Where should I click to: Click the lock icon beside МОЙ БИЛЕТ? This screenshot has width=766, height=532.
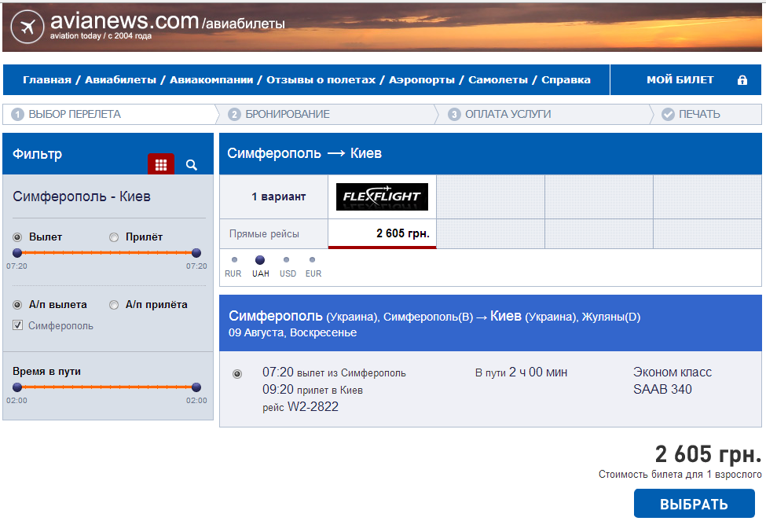pos(742,80)
